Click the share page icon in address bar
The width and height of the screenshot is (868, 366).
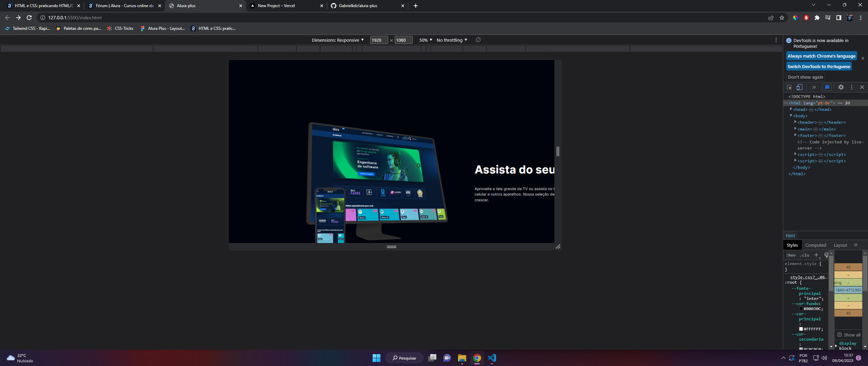[771, 18]
